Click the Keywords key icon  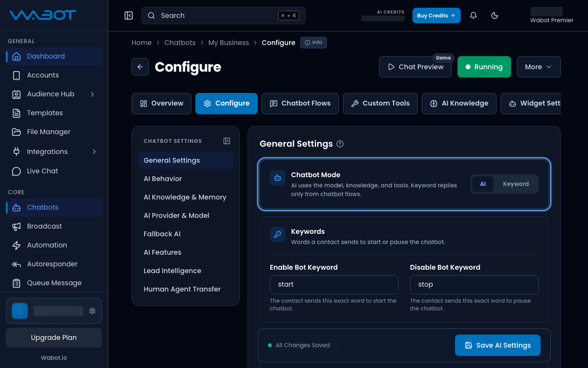coord(278,234)
